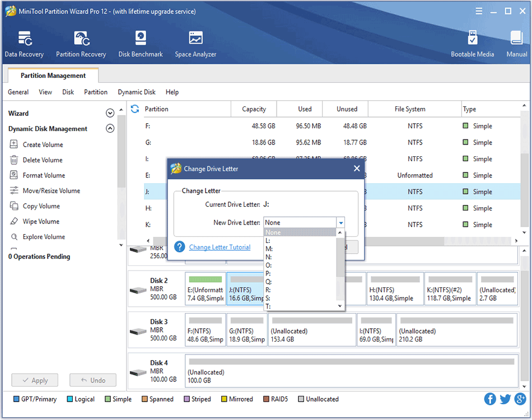Select K:(NTFS)(#2) block on Disk 2

pos(450,289)
